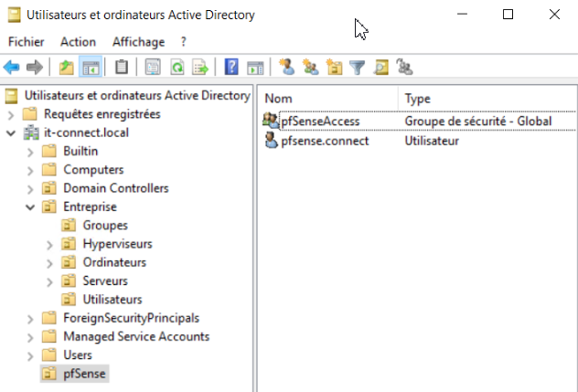Click the pfsense.connect user icon
Screen dimensions: 578x392
pyautogui.click(x=271, y=141)
